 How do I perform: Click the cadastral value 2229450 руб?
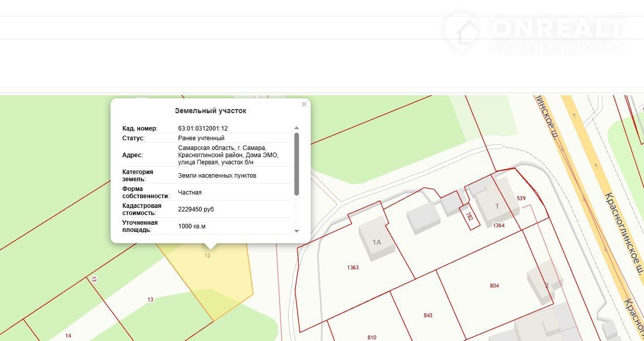(196, 209)
